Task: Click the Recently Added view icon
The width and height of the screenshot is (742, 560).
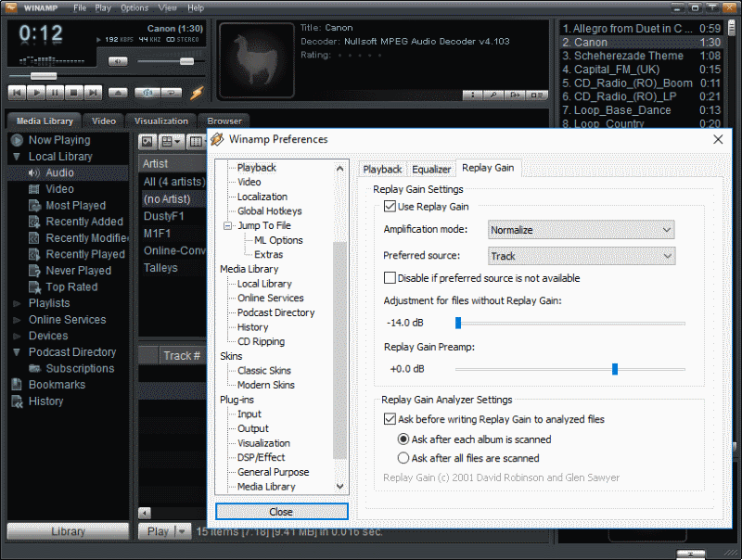Action: [x=34, y=222]
